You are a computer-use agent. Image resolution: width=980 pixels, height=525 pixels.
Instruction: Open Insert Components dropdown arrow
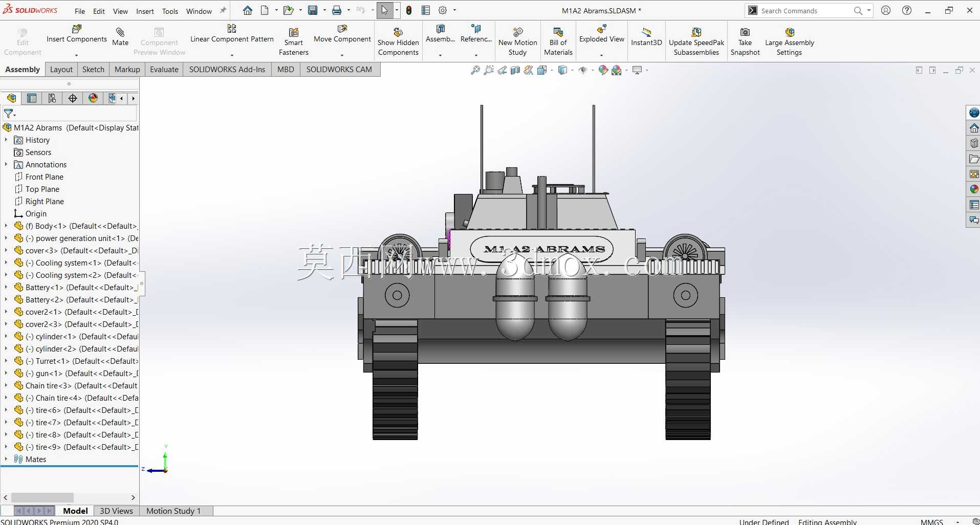click(76, 55)
